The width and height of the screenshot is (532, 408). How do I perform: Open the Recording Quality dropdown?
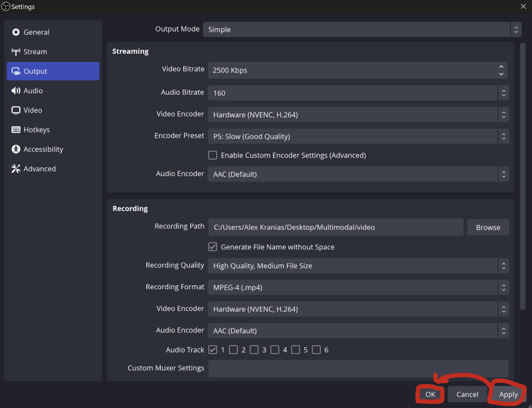click(x=358, y=266)
